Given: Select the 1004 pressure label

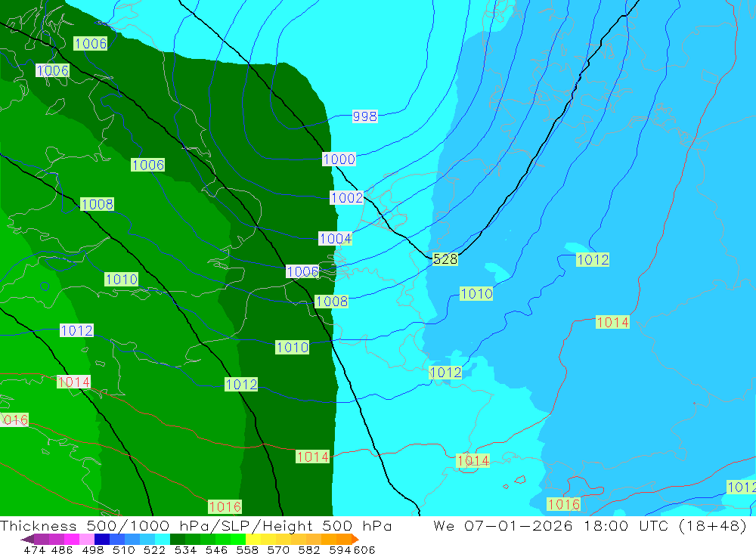Looking at the screenshot, I should [335, 239].
